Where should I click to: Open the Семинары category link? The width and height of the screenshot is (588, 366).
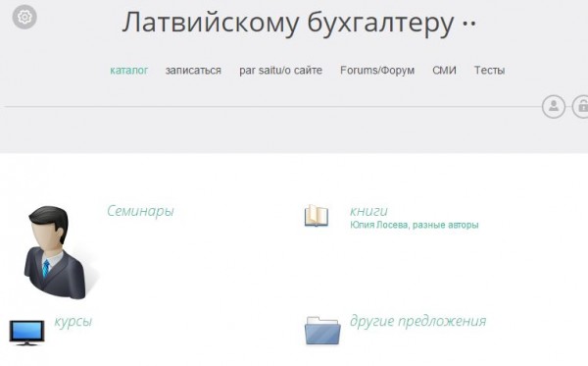(140, 211)
